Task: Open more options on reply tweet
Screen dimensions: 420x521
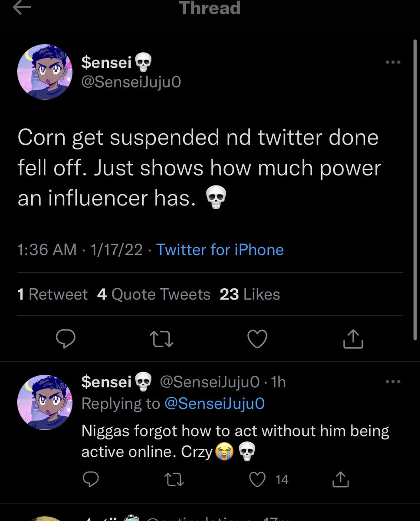Action: pos(393,382)
